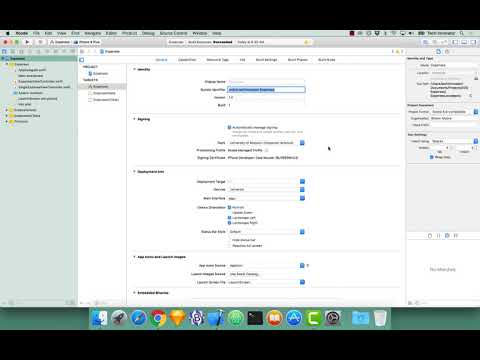Click the Use Asset Catalog button

point(244,274)
